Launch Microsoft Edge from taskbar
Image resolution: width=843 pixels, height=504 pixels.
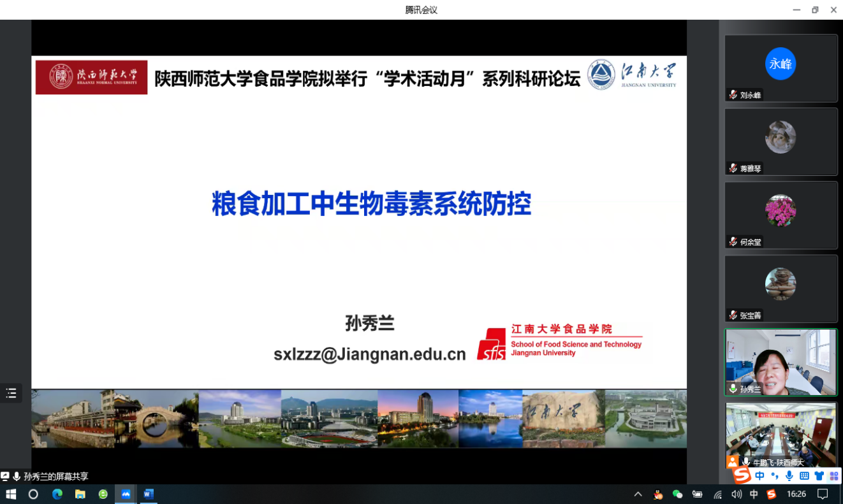(x=57, y=494)
